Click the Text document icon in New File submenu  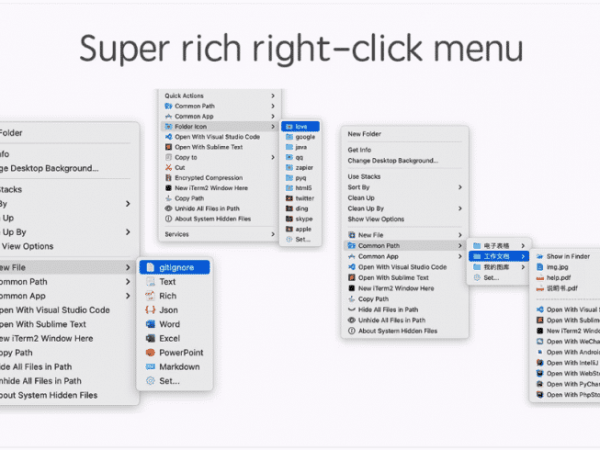[x=150, y=282]
